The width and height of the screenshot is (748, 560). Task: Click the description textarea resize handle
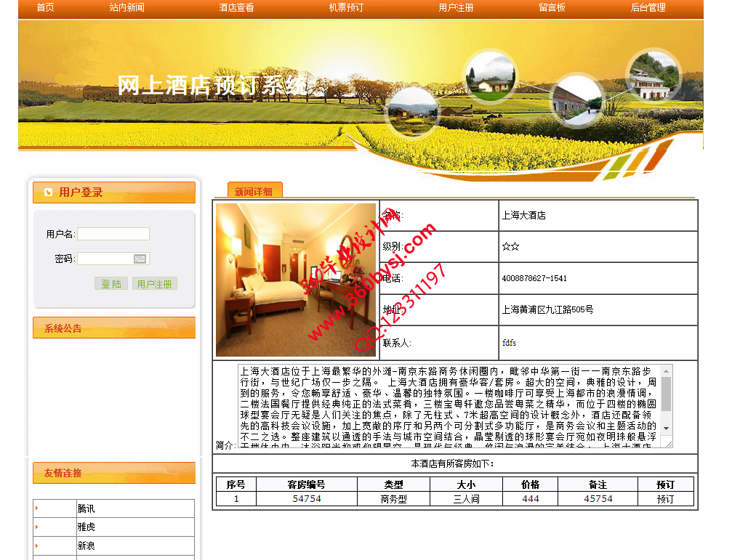(x=668, y=443)
